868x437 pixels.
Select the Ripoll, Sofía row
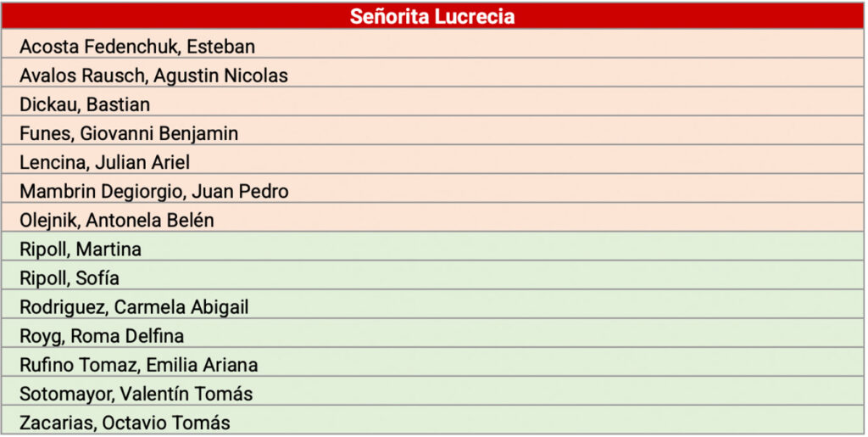pyautogui.click(x=70, y=278)
